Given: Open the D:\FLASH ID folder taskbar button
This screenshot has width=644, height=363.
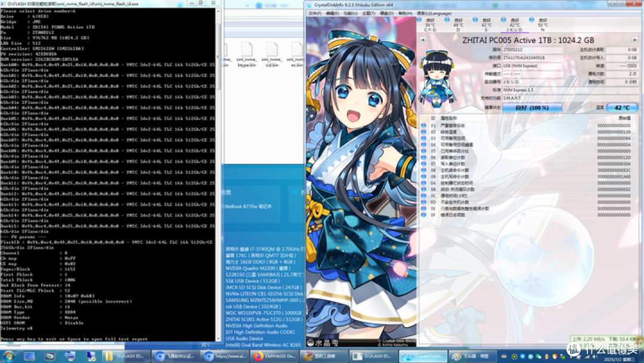Looking at the screenshot, I should tap(126, 356).
